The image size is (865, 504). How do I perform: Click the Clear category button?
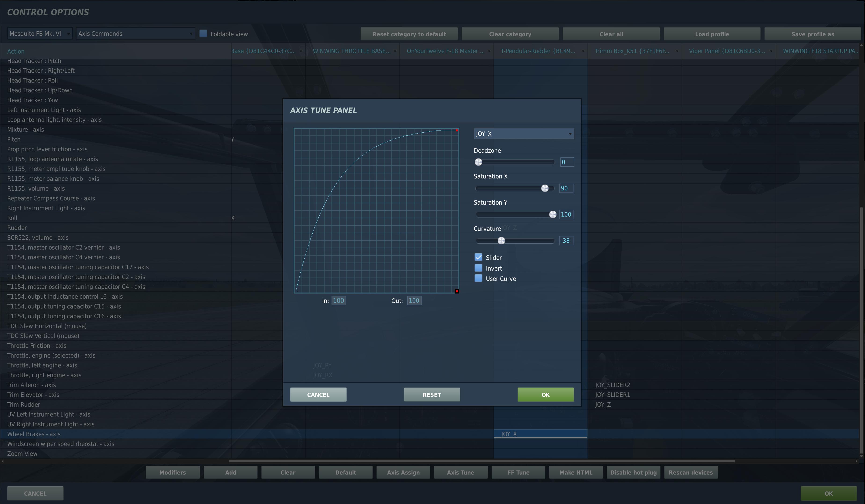[510, 34]
